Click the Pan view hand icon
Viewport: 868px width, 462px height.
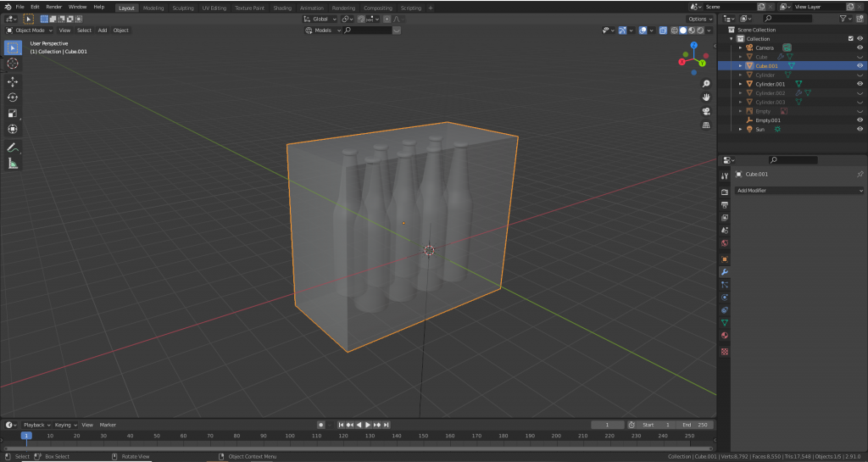[x=706, y=97]
